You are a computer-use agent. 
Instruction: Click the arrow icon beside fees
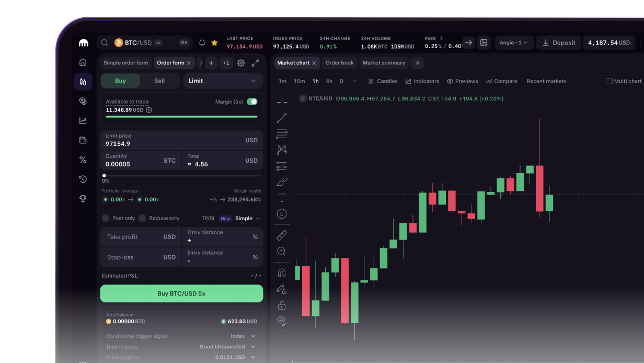[x=469, y=43]
